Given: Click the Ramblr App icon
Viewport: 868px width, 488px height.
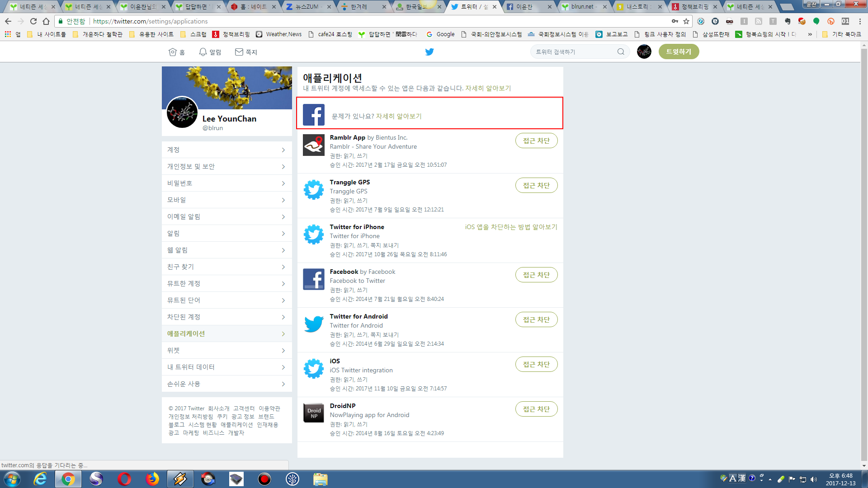Looking at the screenshot, I should (314, 145).
